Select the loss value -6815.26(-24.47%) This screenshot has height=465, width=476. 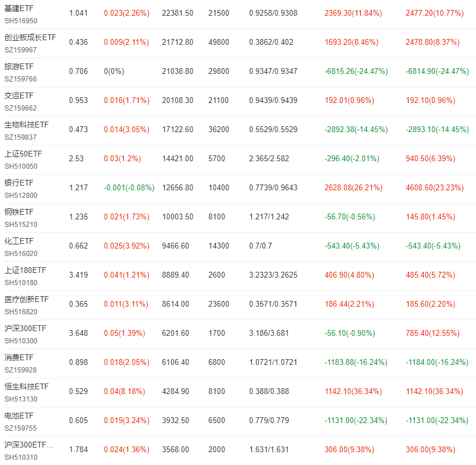[x=356, y=72]
